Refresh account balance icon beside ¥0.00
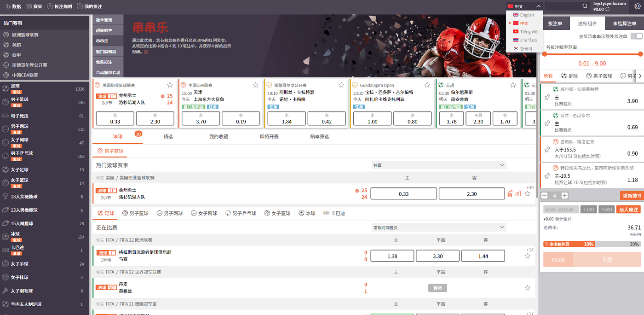The width and height of the screenshot is (644, 315). pos(608,9)
